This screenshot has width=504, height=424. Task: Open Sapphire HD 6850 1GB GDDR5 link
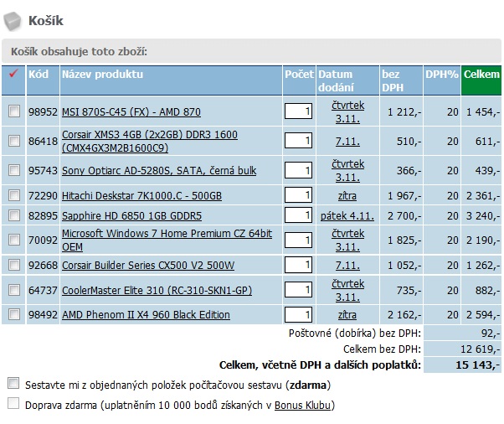[x=131, y=215]
